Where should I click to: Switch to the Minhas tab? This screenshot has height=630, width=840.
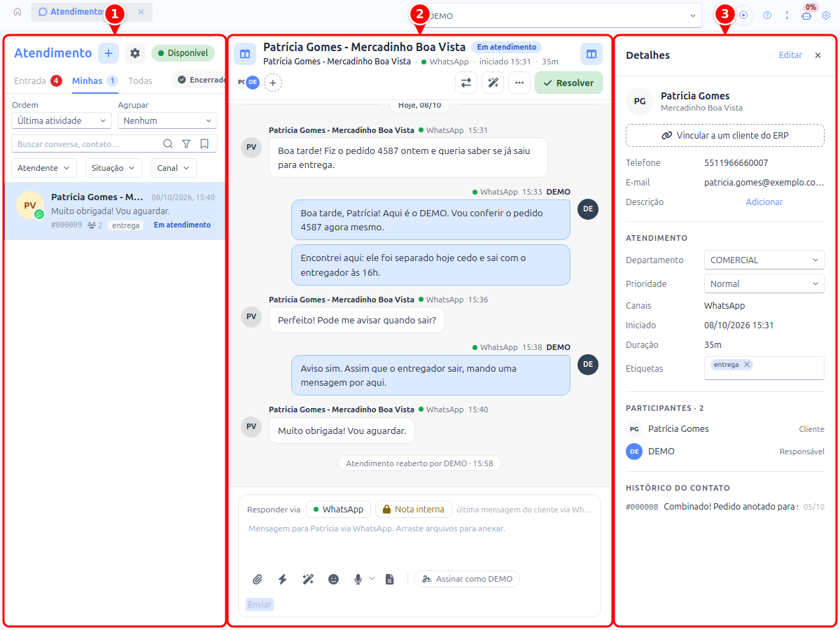94,80
